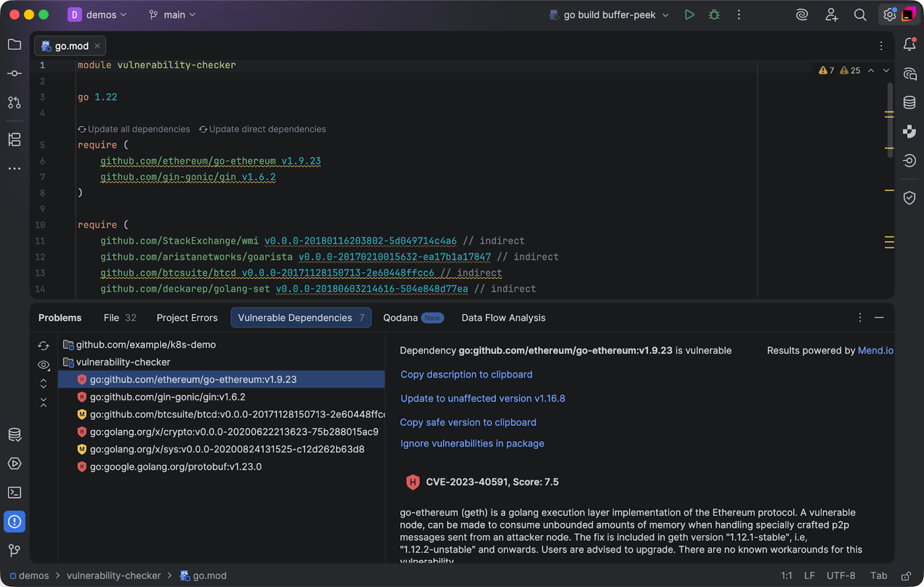Screen dimensions: 924x587
Task: Select gin-gonic/gin:v1.6.2 vulnerability entry
Action: pos(167,397)
